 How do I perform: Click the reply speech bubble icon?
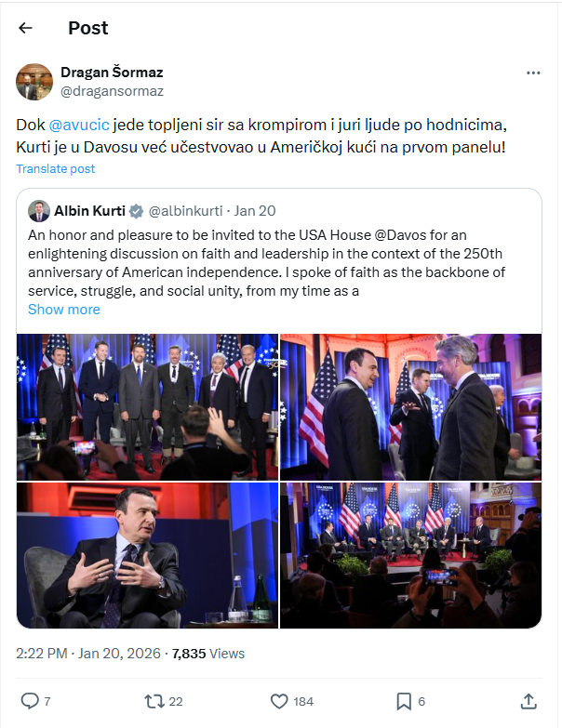(x=30, y=701)
